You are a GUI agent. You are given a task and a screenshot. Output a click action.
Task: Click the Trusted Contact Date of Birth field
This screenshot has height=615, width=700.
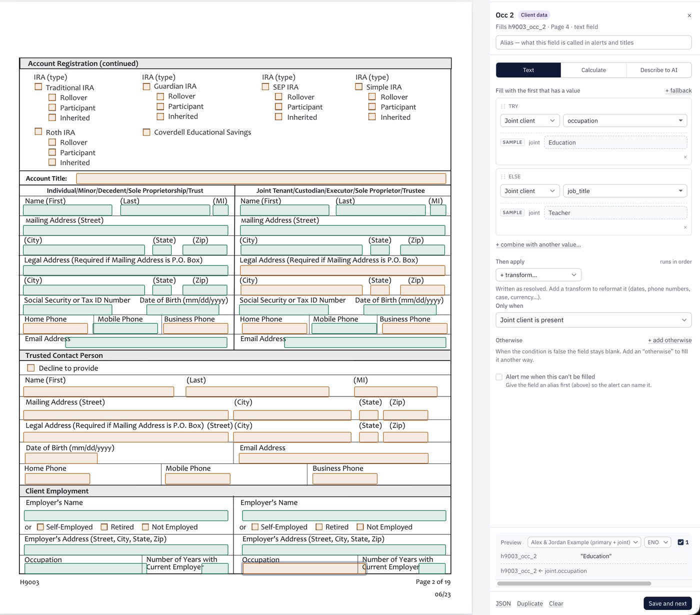pos(61,458)
